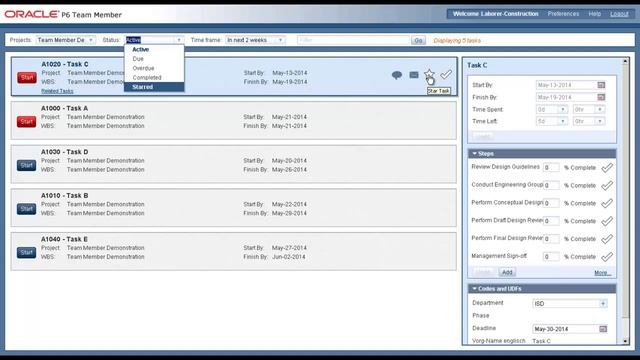Image resolution: width=640 pixels, height=360 pixels.
Task: Click Start button for A1040 Task E
Action: [27, 253]
